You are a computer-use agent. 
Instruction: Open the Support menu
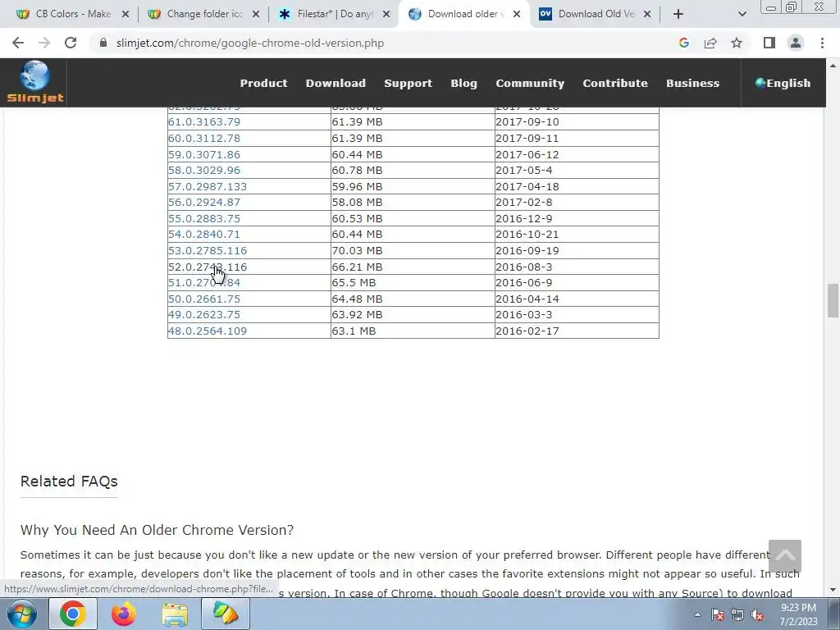pyautogui.click(x=408, y=83)
